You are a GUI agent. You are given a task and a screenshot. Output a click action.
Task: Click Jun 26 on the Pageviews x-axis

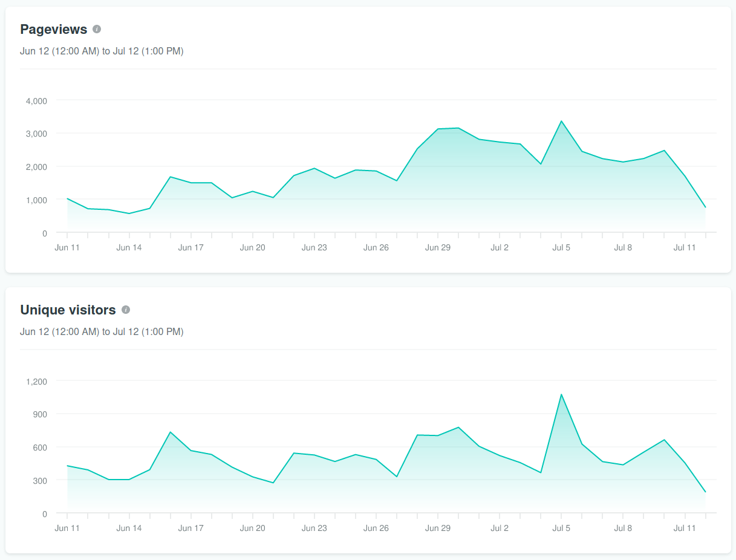click(376, 247)
